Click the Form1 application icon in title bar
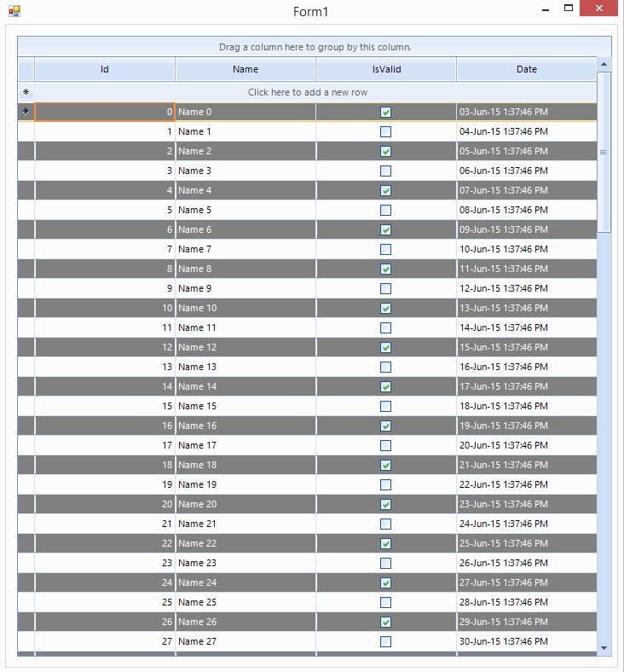This screenshot has width=624, height=672. pos(14,11)
